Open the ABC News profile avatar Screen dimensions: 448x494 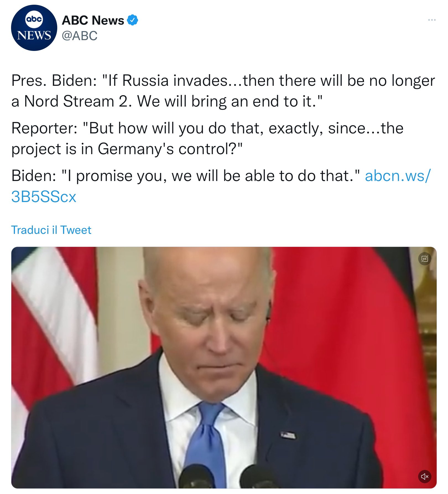34,28
